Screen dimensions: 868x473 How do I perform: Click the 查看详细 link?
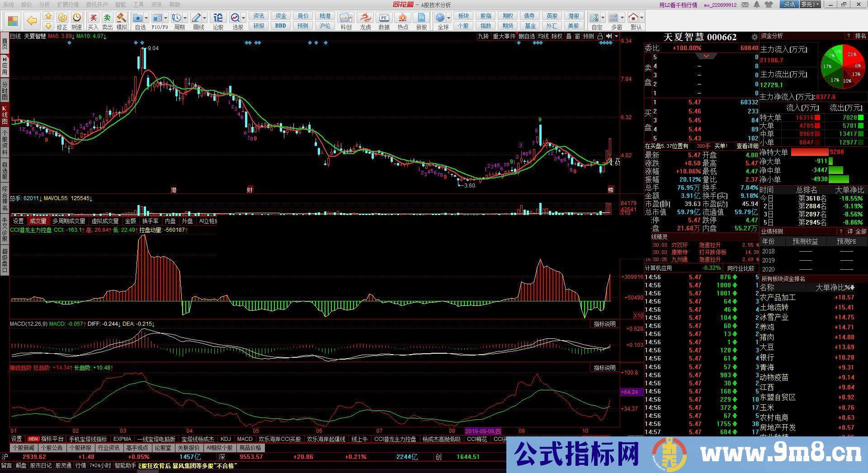coord(747,146)
